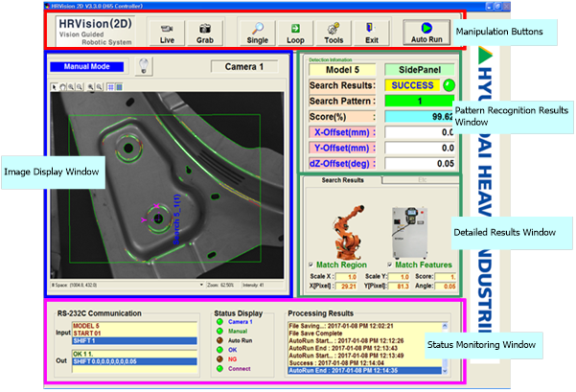The image size is (576, 392).
Task: Click the HRVision(2D) logo panel
Action: [x=95, y=32]
